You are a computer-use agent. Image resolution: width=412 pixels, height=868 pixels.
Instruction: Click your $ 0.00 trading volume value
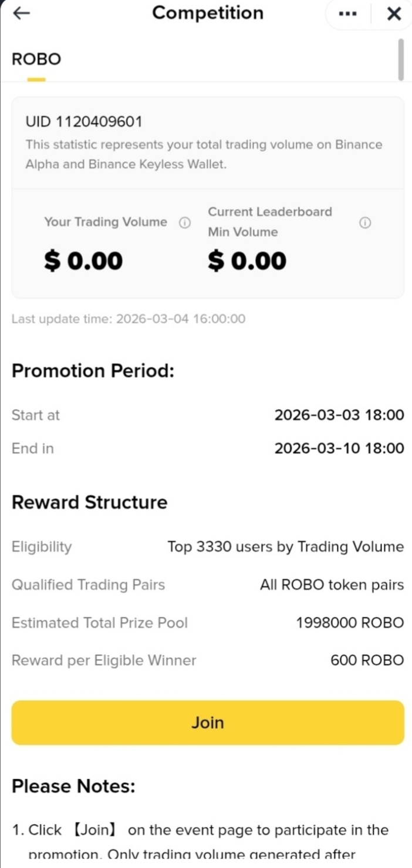(83, 261)
